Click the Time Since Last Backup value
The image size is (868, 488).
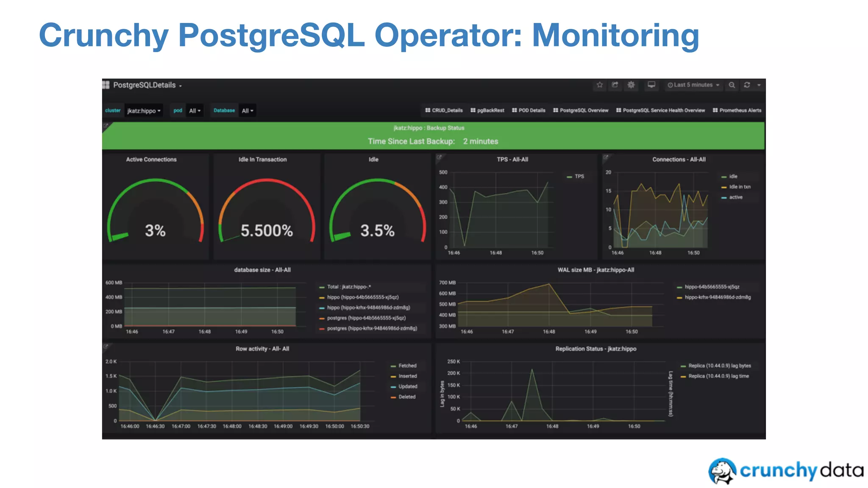[x=481, y=141]
